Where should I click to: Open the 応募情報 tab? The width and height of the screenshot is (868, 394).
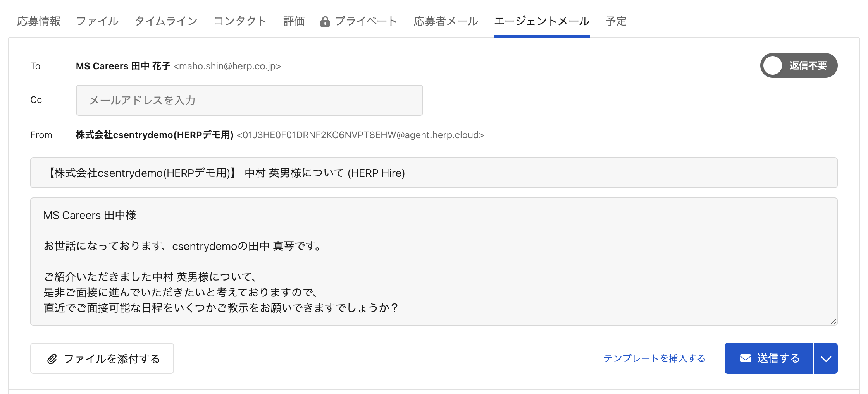coord(39,21)
